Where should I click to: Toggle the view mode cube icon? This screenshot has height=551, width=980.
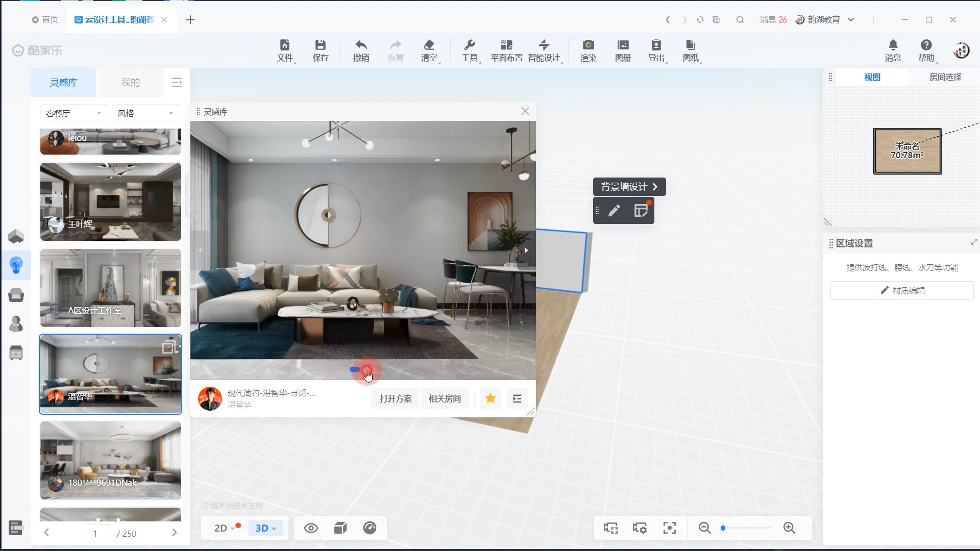click(x=340, y=528)
